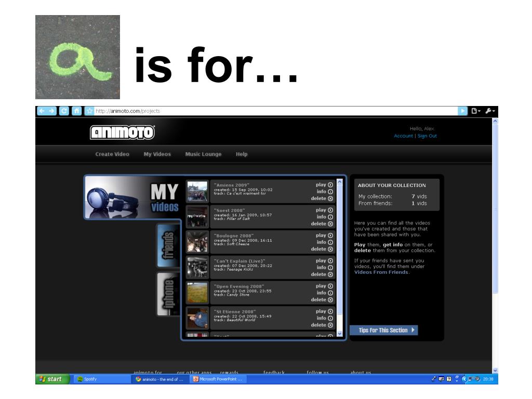Bookmark the page with star icon
Screen dimensions: 532x399
[x=89, y=111]
